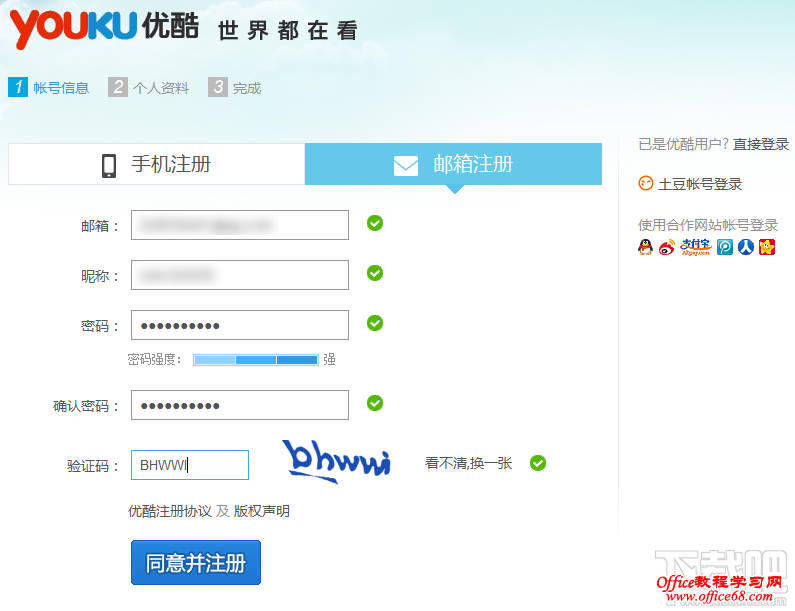Click the green checkmark beside 昵称 field

[x=375, y=273]
